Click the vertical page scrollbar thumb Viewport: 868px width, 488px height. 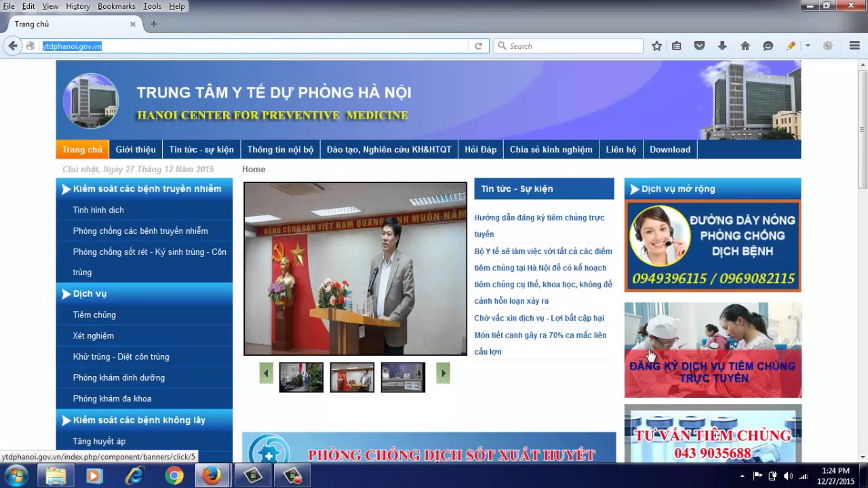[862, 129]
